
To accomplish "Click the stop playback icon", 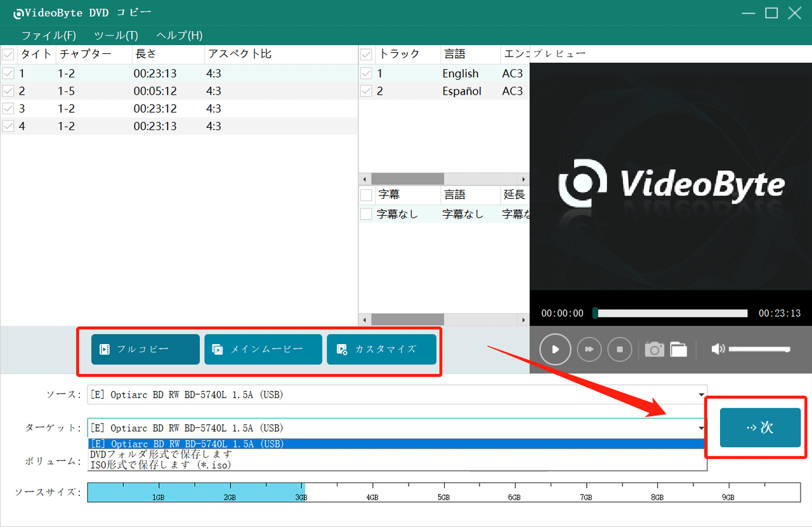I will tap(620, 349).
